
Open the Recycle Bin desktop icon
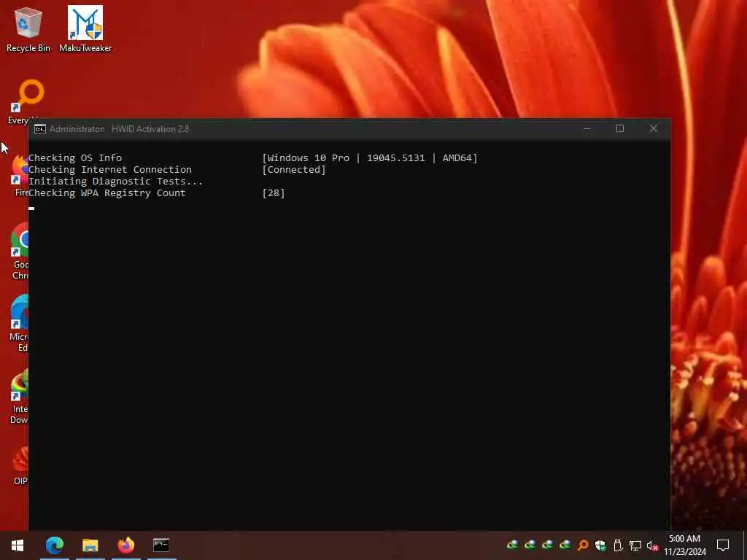(x=28, y=29)
